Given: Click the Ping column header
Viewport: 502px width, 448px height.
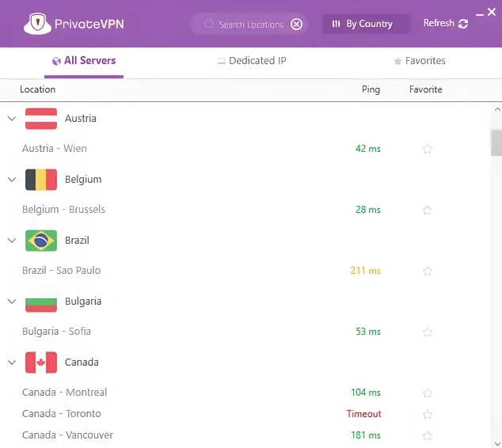Looking at the screenshot, I should [x=371, y=89].
